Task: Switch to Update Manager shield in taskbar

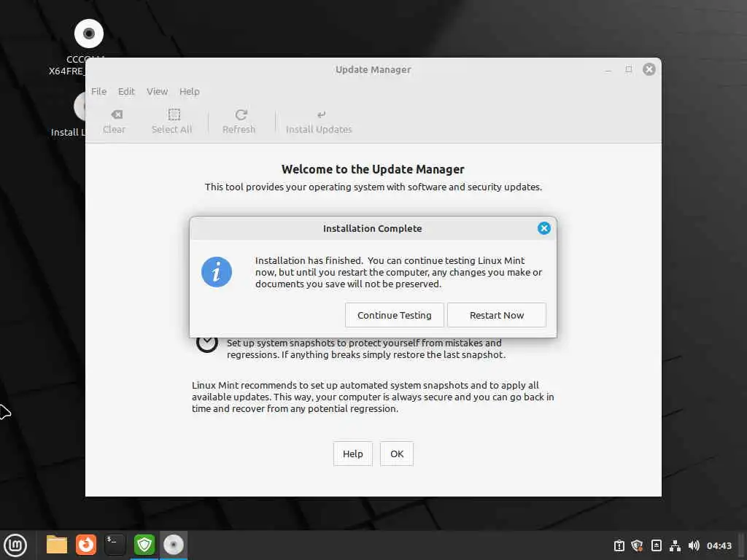Action: (x=144, y=545)
